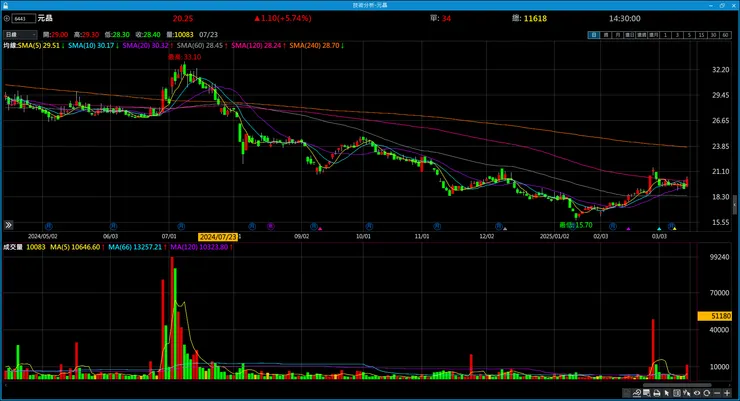Click the print chart icon

pos(656,393)
